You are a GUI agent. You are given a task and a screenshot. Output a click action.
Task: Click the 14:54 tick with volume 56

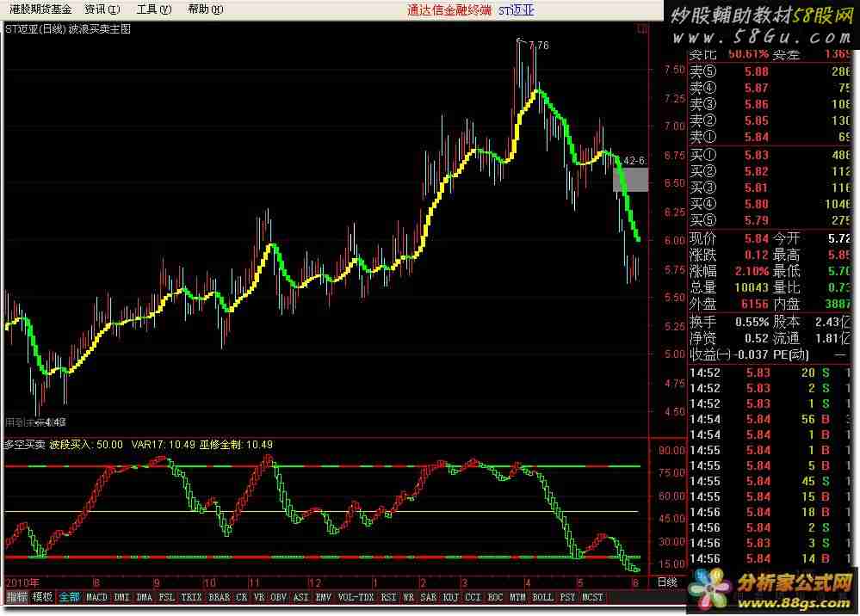[770, 419]
